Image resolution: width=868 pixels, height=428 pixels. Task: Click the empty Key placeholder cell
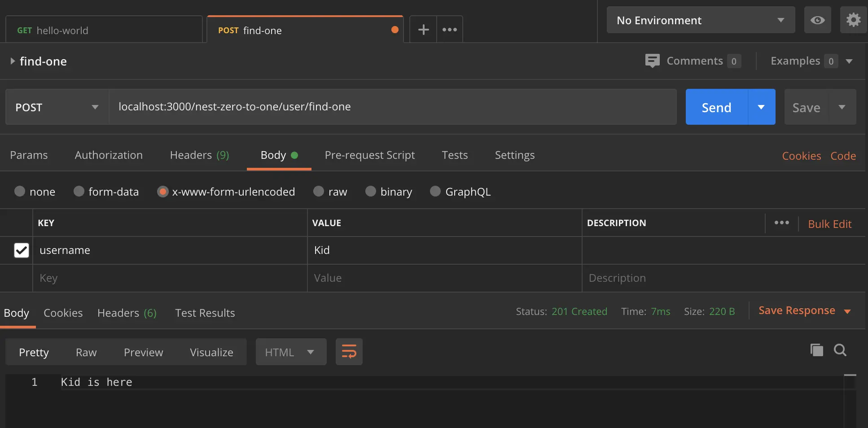tap(170, 278)
